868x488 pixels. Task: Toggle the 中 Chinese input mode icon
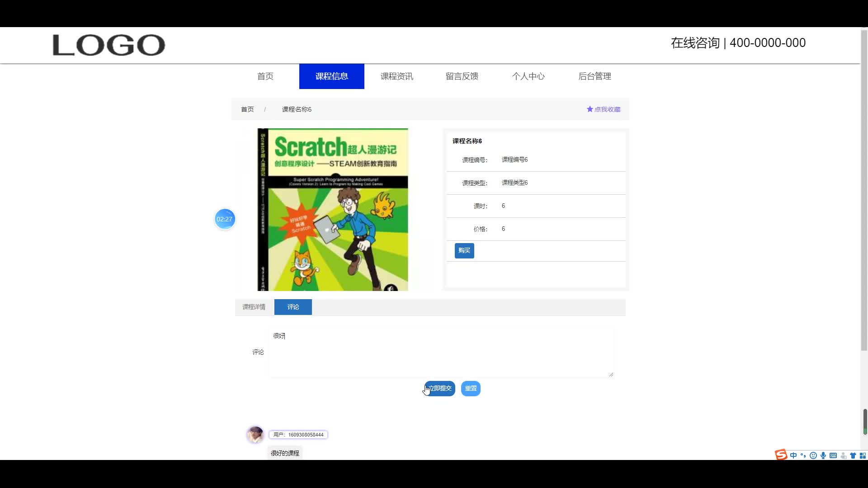(x=793, y=455)
